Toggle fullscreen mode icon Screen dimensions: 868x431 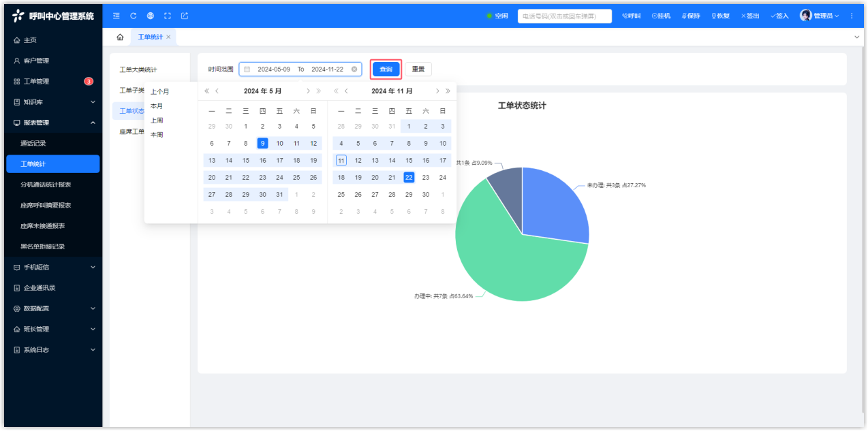[167, 16]
